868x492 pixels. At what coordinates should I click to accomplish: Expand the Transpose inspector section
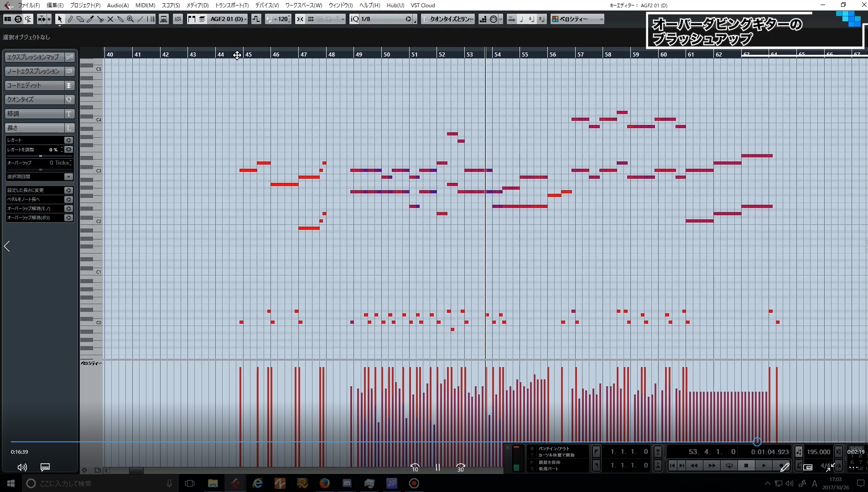coord(40,114)
